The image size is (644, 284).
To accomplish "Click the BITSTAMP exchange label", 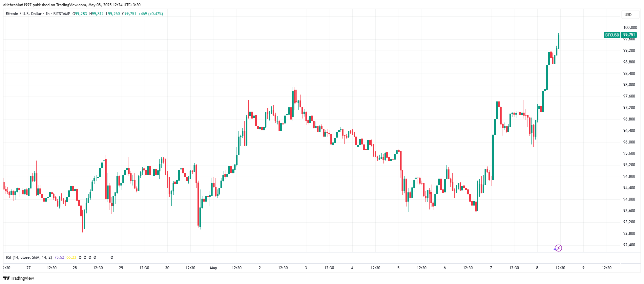I will 62,14.
